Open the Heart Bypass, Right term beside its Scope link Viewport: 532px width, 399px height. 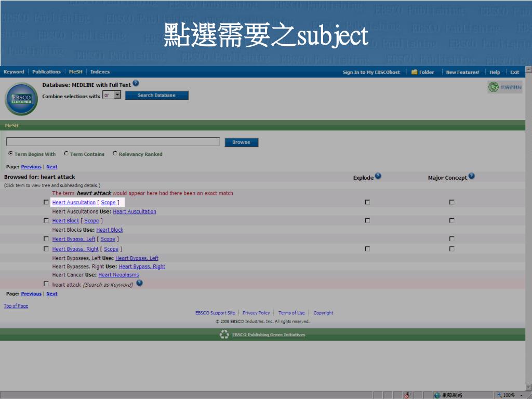[75, 249]
